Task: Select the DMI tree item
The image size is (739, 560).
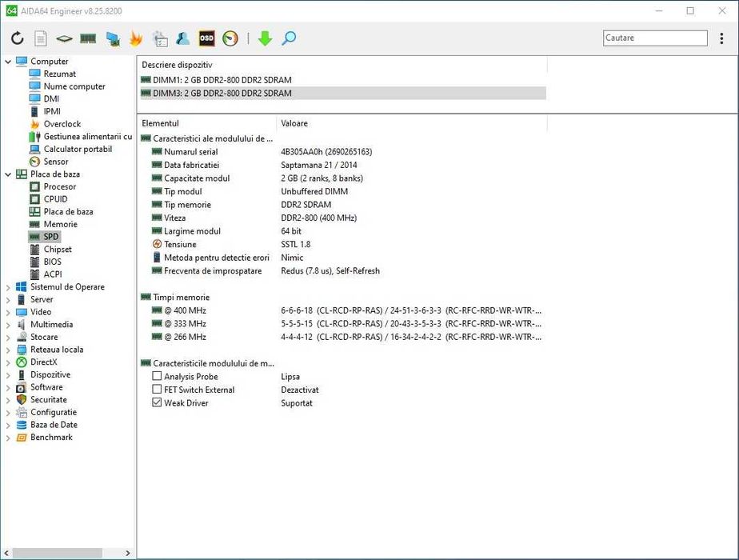Action: 51,98
